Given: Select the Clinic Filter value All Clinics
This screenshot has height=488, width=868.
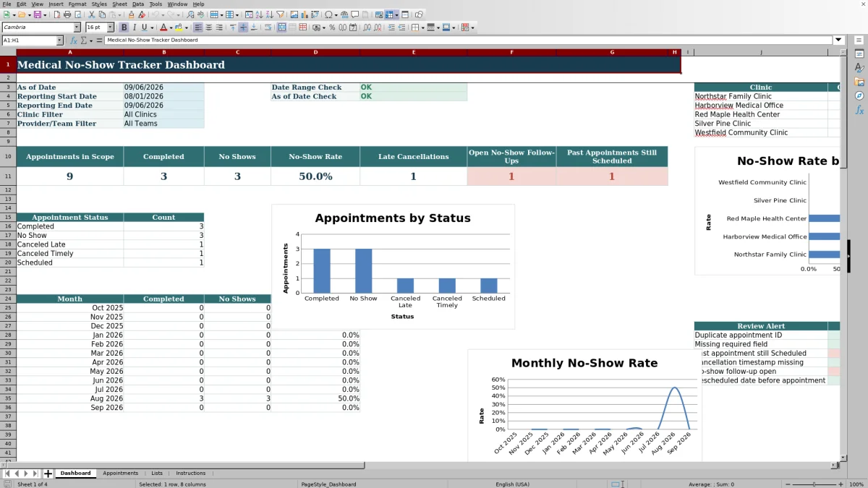Looking at the screenshot, I should (163, 114).
